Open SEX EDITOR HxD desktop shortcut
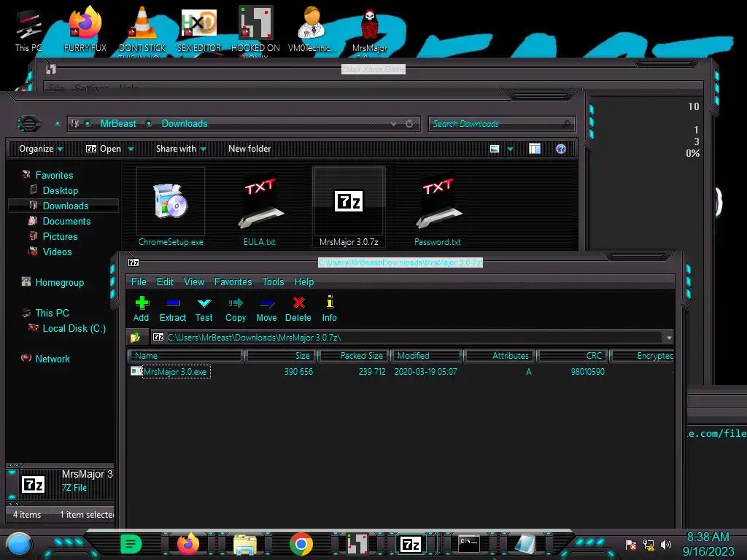747x560 pixels. point(199,29)
